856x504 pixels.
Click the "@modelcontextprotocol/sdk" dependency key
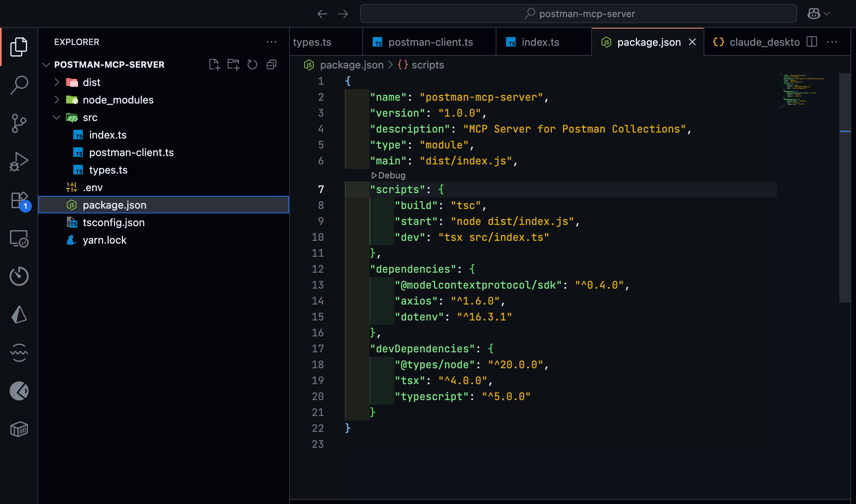click(x=478, y=285)
